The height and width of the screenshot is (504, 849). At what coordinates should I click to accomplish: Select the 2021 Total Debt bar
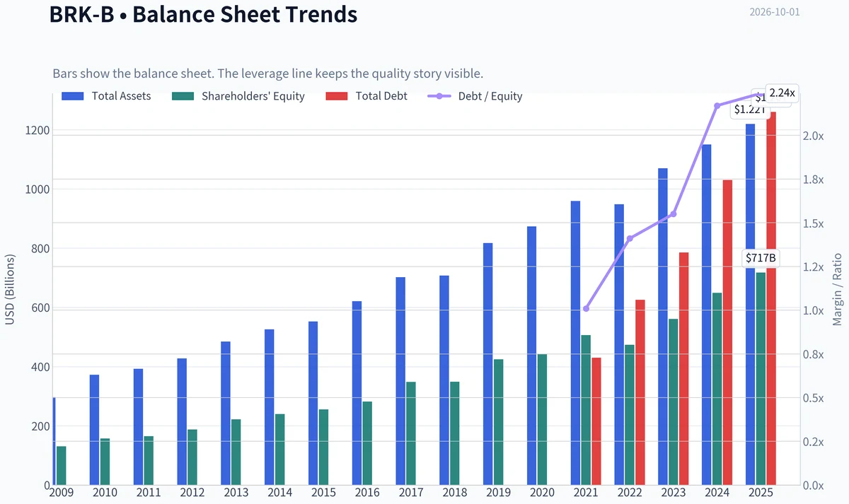(x=596, y=421)
